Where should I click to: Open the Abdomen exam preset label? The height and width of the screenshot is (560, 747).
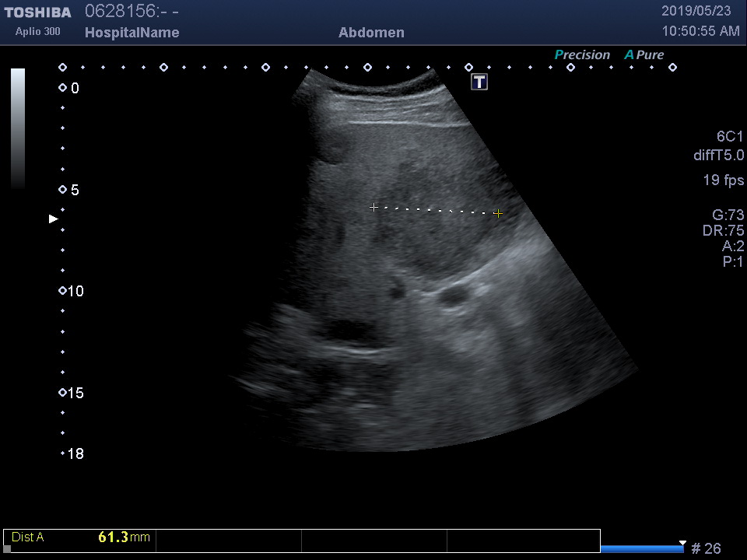371,33
